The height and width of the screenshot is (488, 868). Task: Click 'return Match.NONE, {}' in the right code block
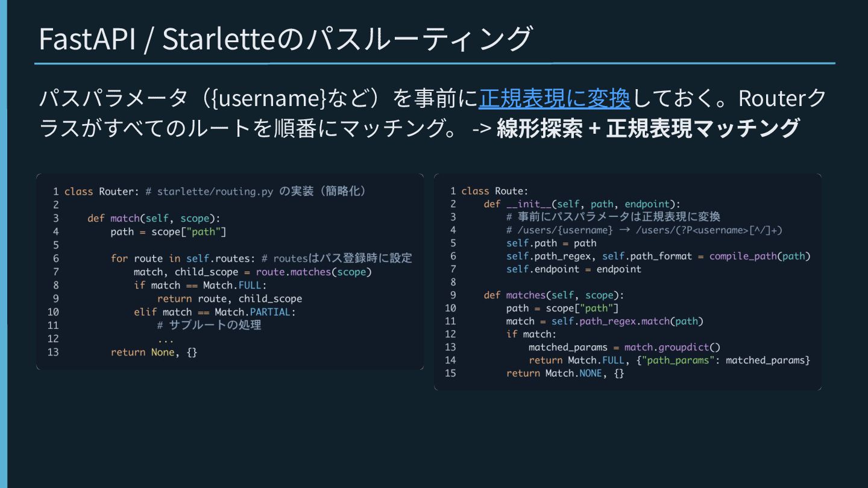565,373
